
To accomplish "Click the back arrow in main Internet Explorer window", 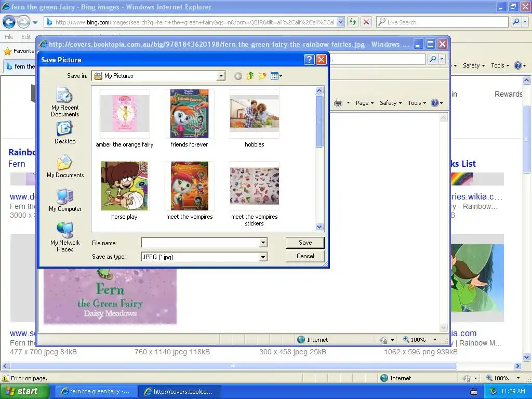I will [9, 22].
